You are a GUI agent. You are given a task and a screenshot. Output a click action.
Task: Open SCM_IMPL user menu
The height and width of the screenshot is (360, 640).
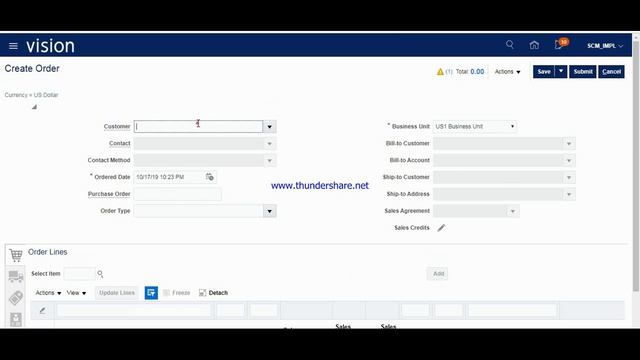click(x=605, y=46)
